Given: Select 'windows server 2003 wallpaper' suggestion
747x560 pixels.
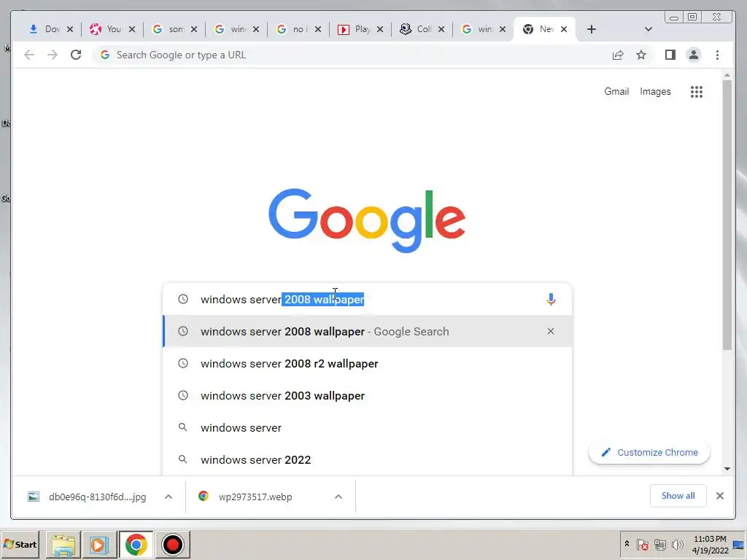Looking at the screenshot, I should [x=368, y=395].
